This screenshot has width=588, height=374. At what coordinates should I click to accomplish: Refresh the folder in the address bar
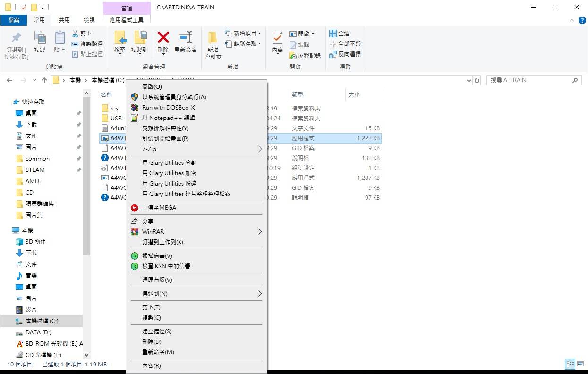pos(477,80)
